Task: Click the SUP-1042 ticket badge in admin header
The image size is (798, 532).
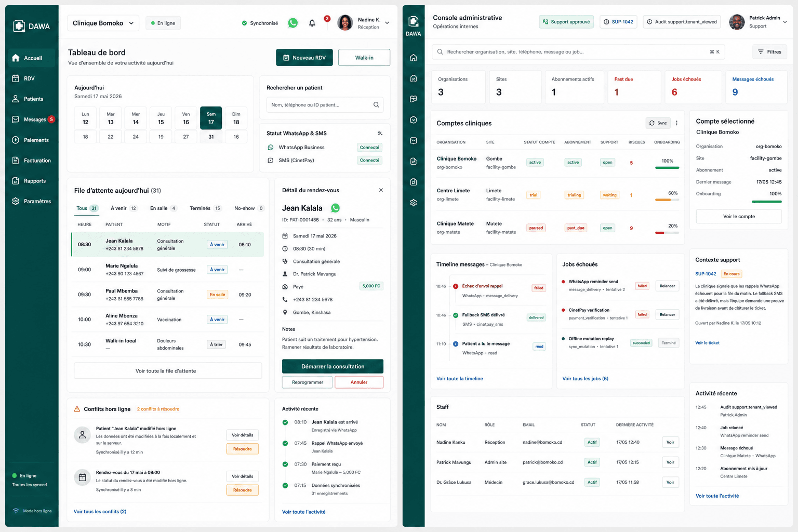Action: (x=619, y=22)
